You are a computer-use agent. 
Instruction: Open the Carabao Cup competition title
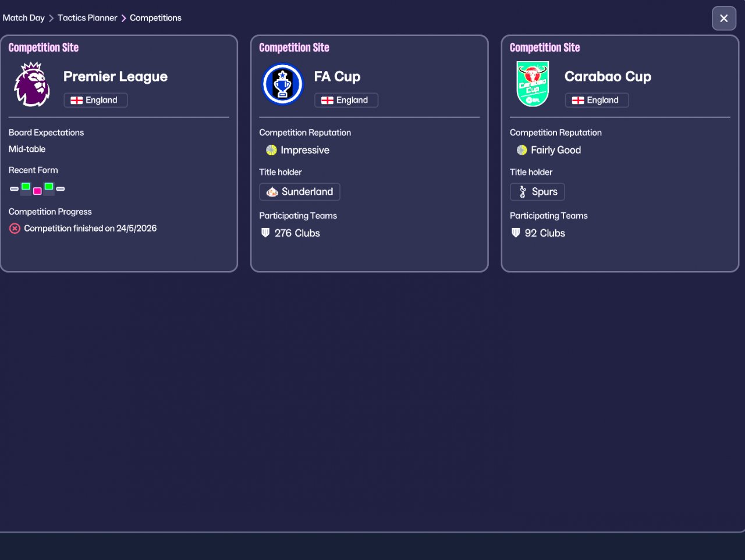[608, 76]
